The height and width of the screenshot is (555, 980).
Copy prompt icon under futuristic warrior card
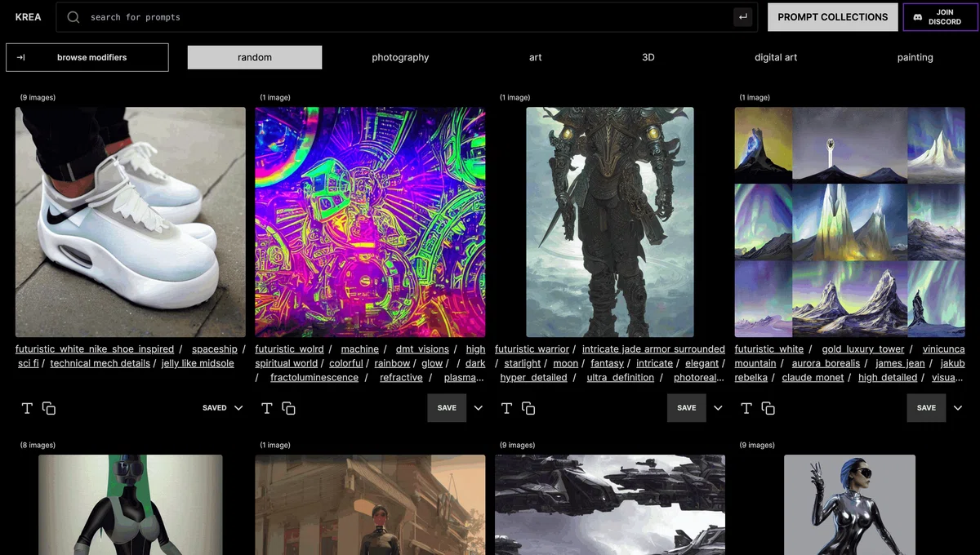click(x=528, y=408)
